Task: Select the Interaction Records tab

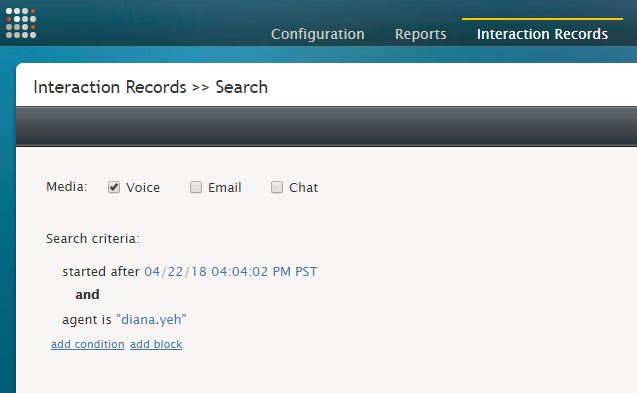Action: [x=542, y=34]
